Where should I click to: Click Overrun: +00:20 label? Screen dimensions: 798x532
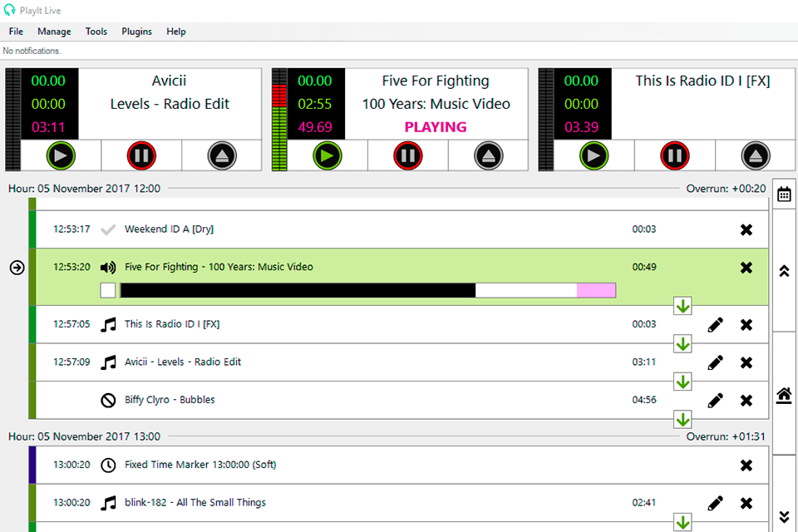726,189
